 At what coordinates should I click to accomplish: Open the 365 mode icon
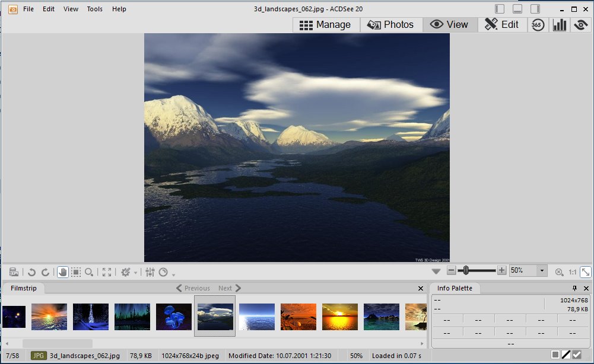tap(538, 25)
